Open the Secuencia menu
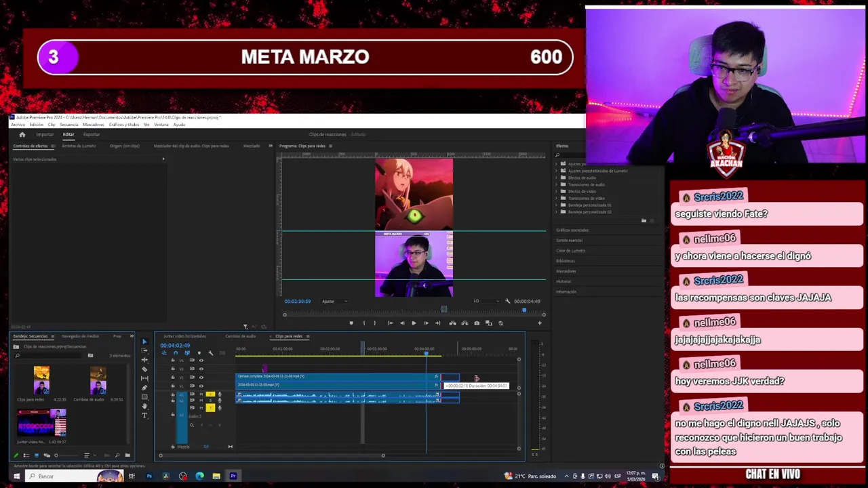The image size is (868, 488). coord(68,125)
